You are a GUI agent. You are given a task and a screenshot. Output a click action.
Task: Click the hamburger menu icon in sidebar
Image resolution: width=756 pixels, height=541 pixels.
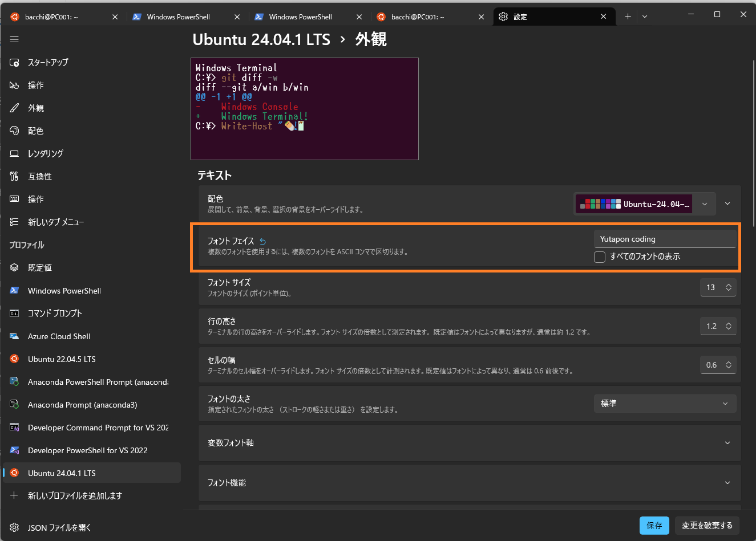pyautogui.click(x=14, y=39)
